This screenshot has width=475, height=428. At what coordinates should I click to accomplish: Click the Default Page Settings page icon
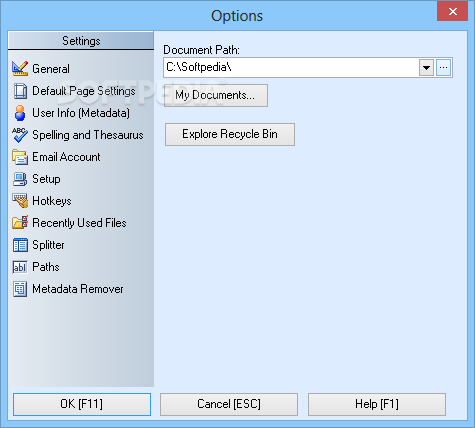pyautogui.click(x=20, y=91)
